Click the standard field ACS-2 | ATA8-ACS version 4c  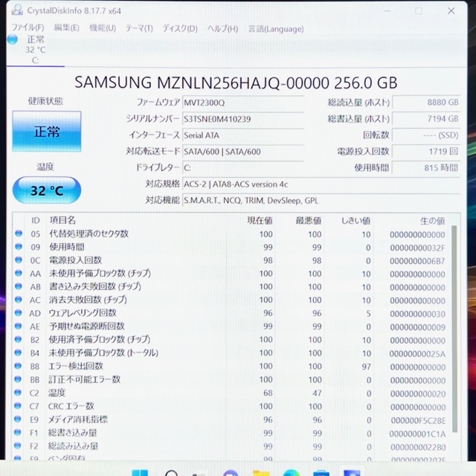click(321, 184)
